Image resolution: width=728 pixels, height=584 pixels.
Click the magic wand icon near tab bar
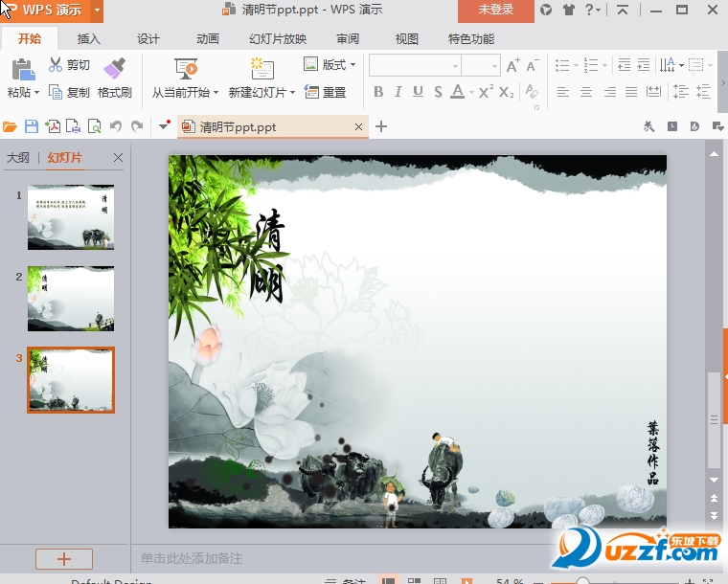649,126
